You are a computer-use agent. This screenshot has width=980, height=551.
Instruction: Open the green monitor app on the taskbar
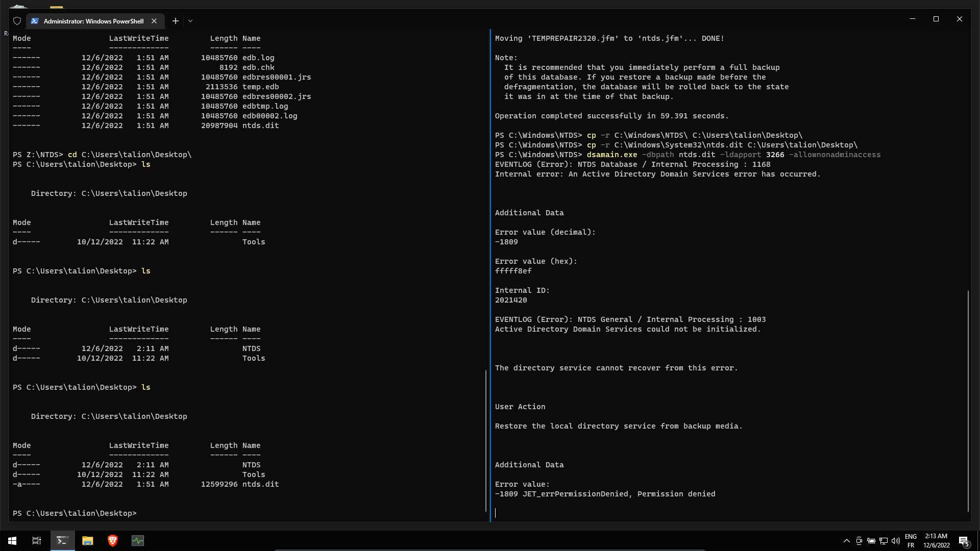click(x=138, y=541)
